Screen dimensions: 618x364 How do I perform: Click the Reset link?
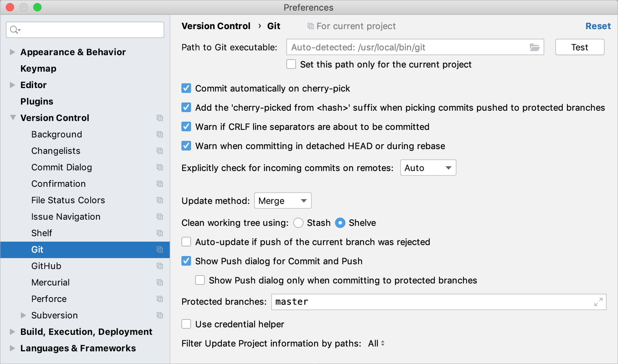(598, 26)
